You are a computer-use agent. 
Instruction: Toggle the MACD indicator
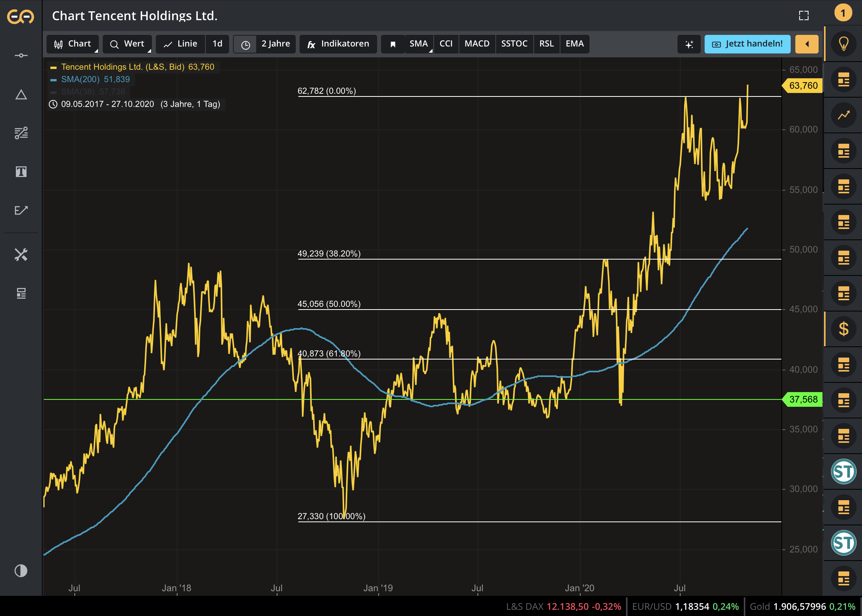(477, 44)
